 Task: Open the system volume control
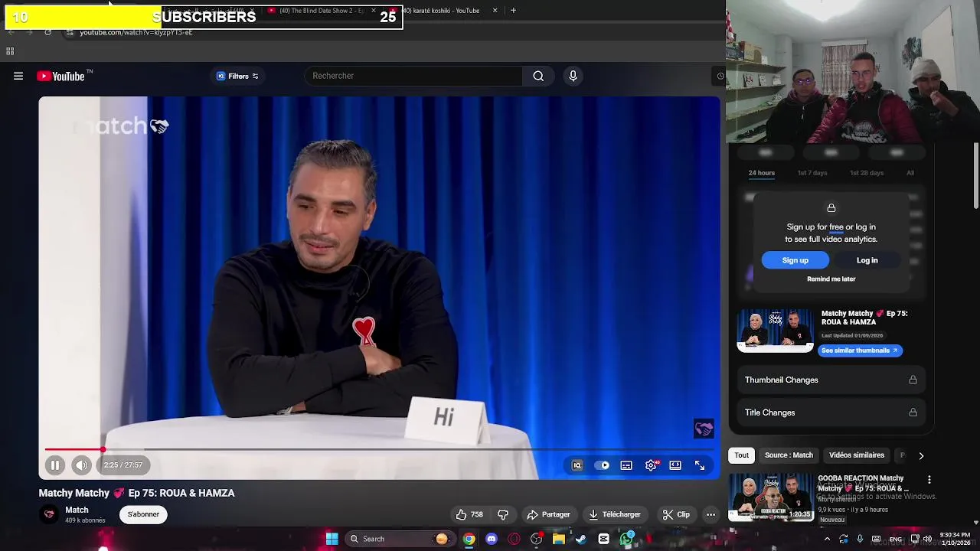(x=927, y=539)
